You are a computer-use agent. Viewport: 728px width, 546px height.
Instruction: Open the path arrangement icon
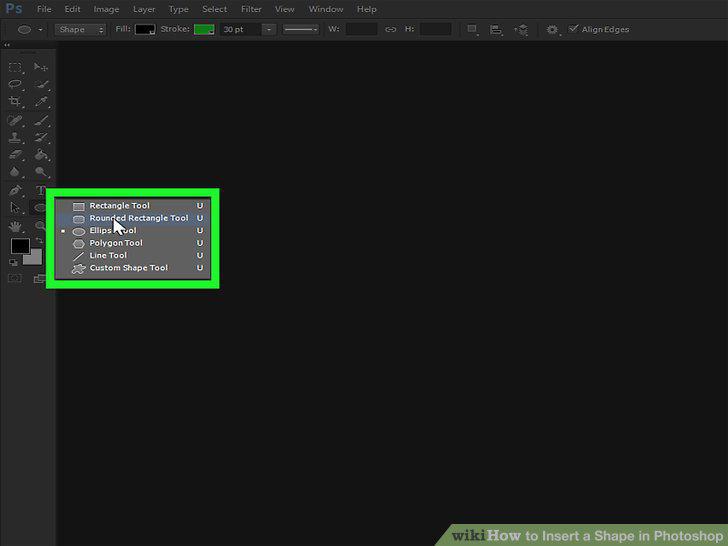tap(521, 30)
